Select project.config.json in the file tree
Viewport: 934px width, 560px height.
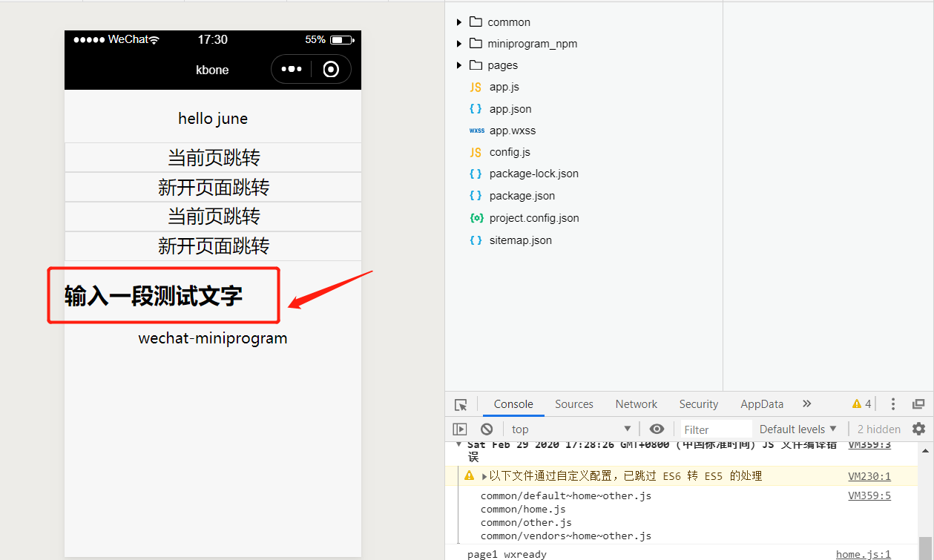tap(534, 218)
